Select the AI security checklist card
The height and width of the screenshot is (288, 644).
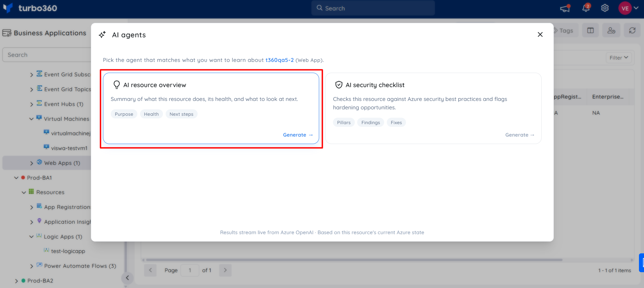pos(433,108)
